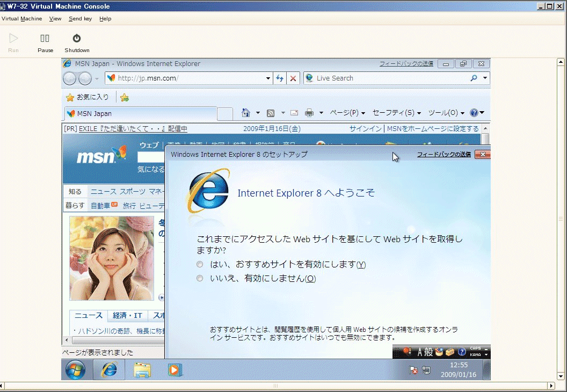Open the IME pad icon
This screenshot has width=567, height=392.
[439, 352]
